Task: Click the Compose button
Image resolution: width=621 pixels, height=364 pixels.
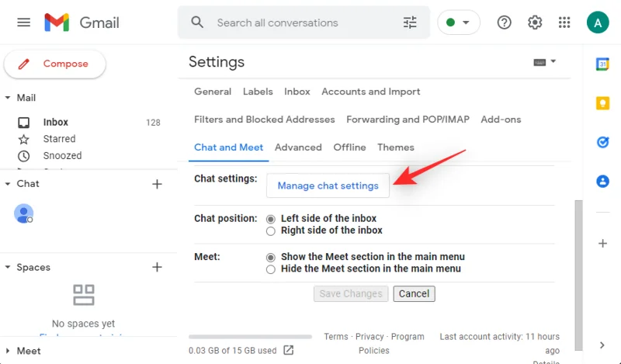Action: (55, 64)
